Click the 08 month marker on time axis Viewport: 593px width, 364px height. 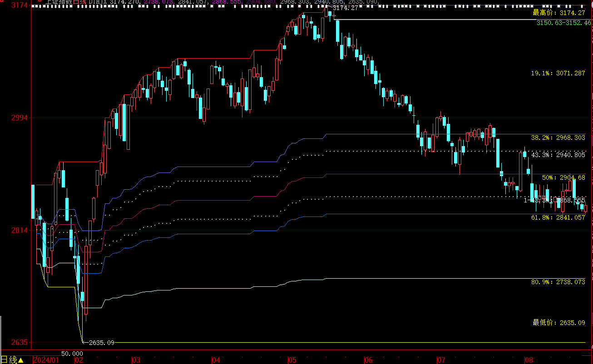point(529,360)
